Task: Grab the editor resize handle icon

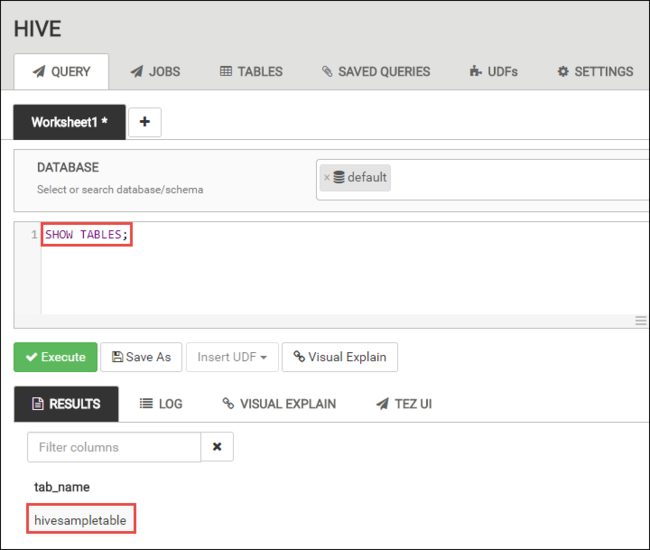Action: 641,320
